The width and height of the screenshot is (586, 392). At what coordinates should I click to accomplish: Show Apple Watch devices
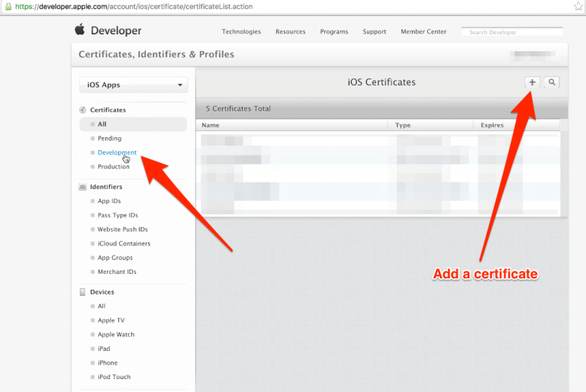pos(116,335)
